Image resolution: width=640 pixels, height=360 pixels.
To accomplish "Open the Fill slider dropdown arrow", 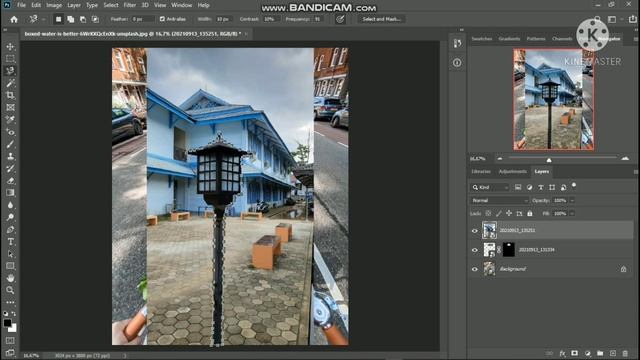I will point(572,213).
